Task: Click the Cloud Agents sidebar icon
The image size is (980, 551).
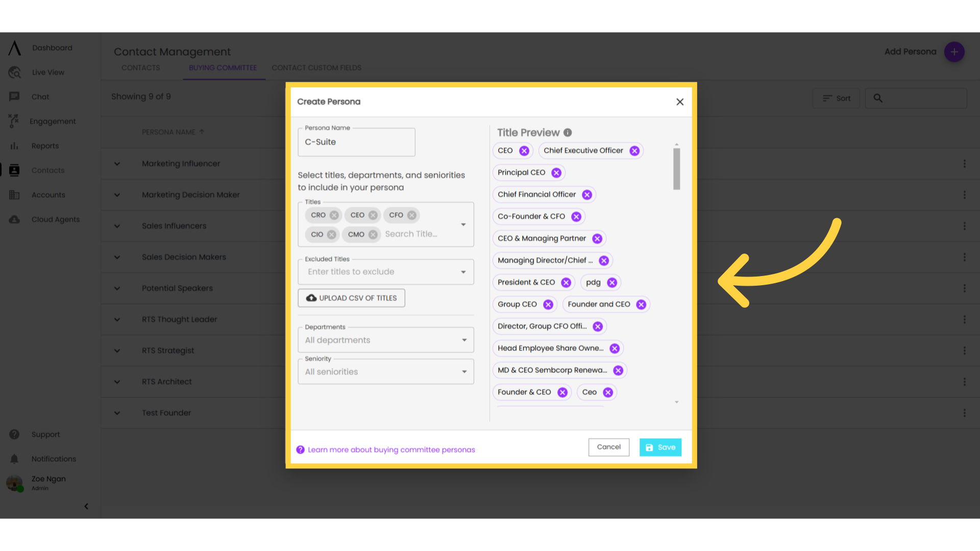Action: tap(14, 219)
